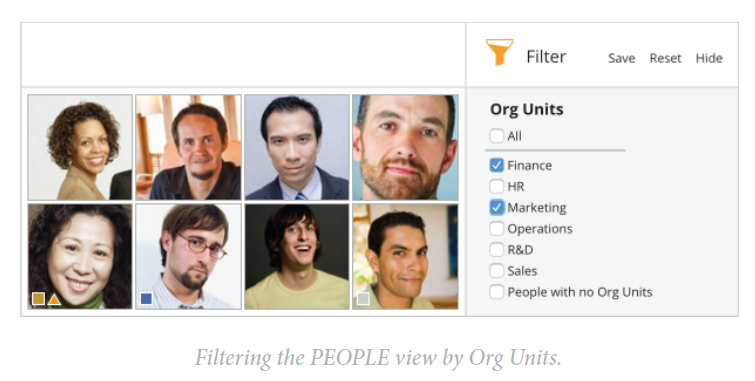Save the current filter
Viewport: 755px width, 381px height.
[622, 58]
